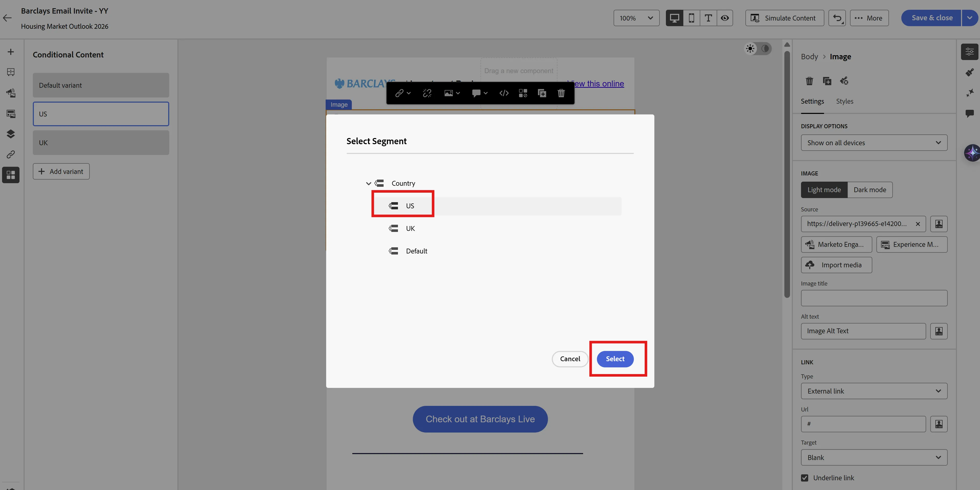980x490 pixels.
Task: Open the External link type dropdown
Action: pyautogui.click(x=874, y=391)
